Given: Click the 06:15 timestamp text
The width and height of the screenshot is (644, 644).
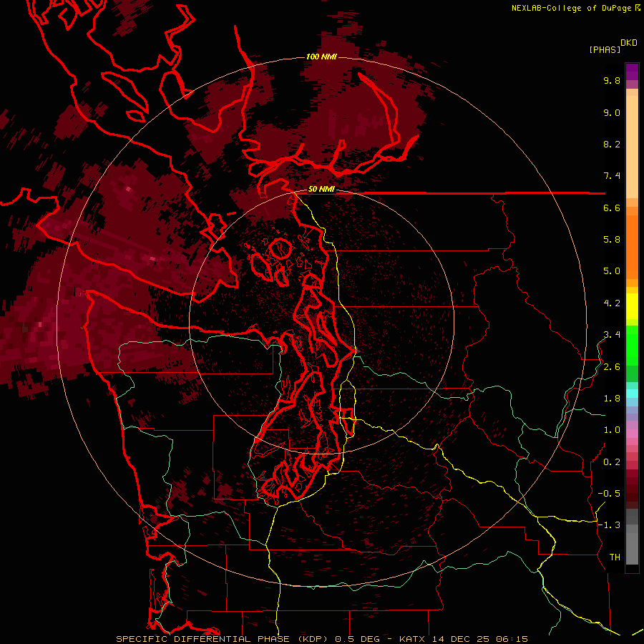Looking at the screenshot, I should (x=512, y=639).
